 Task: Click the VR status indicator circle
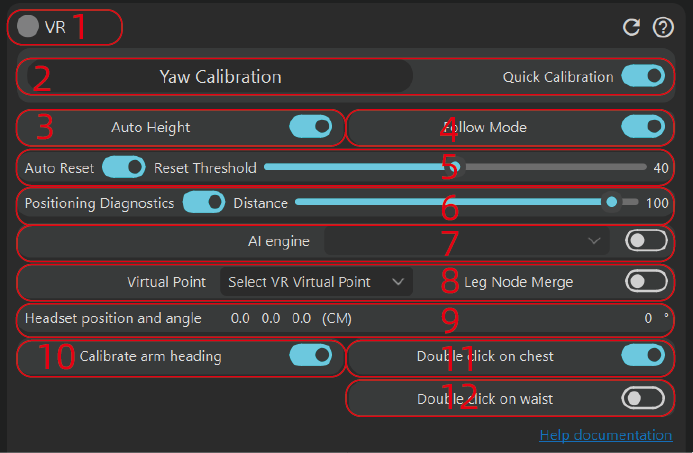(28, 27)
